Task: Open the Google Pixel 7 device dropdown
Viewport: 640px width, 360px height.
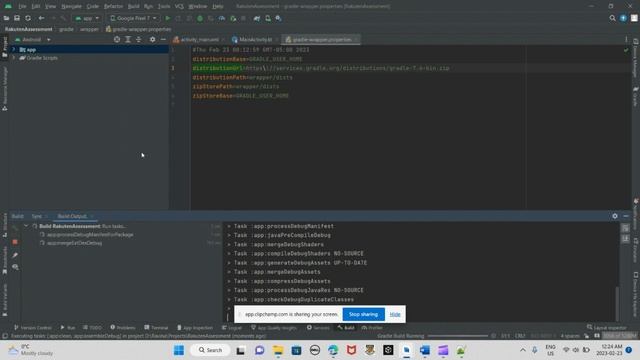Action: tap(133, 18)
